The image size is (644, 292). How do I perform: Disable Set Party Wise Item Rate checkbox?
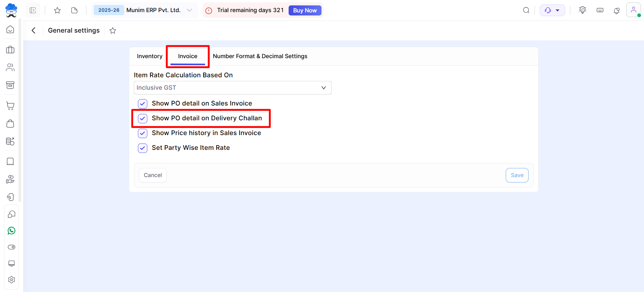tap(143, 148)
